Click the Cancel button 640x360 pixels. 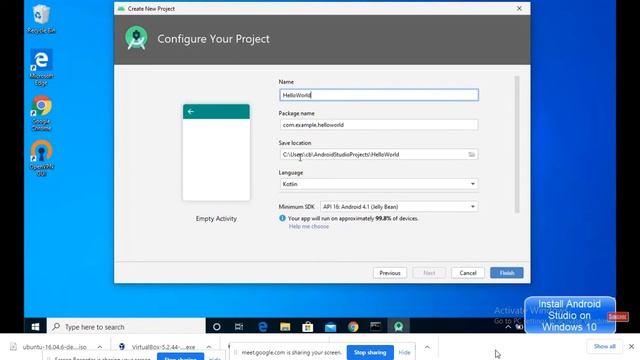(x=468, y=273)
